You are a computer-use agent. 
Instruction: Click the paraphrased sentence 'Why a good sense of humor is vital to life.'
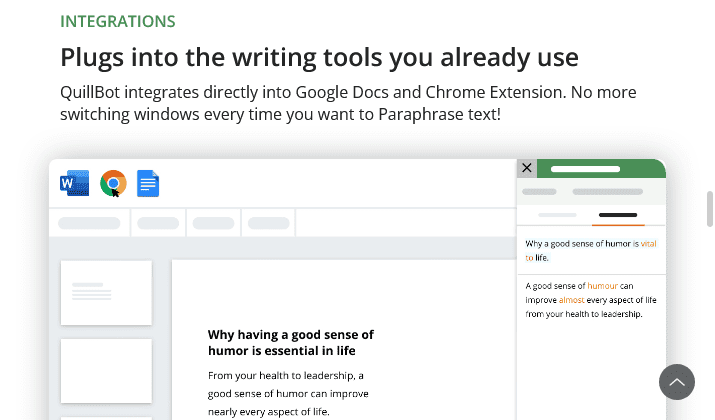coord(591,250)
